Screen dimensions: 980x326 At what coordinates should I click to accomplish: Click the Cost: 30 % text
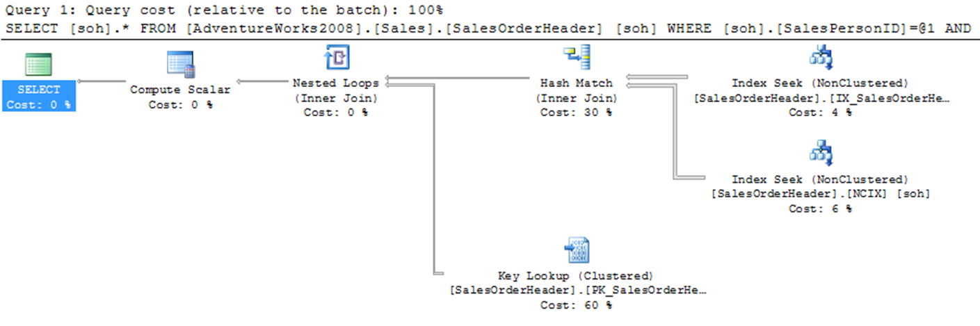pos(576,113)
